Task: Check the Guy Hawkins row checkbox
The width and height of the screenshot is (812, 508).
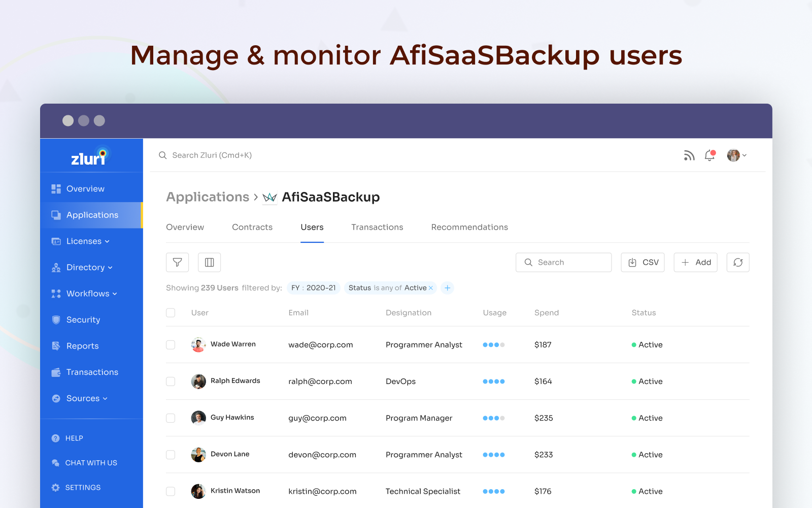Action: point(171,418)
